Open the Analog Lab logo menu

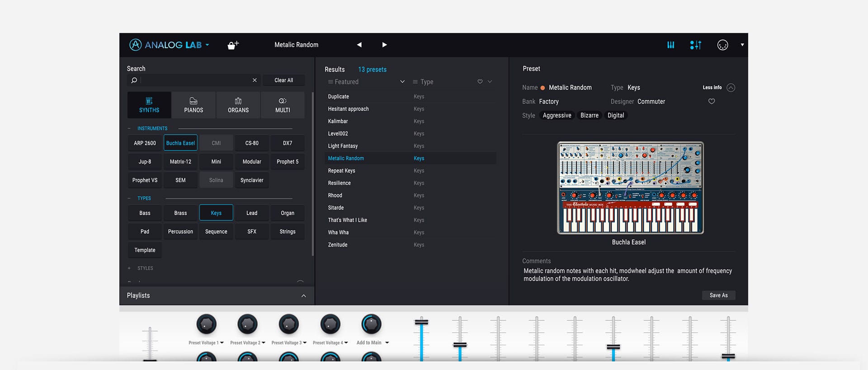pyautogui.click(x=170, y=45)
